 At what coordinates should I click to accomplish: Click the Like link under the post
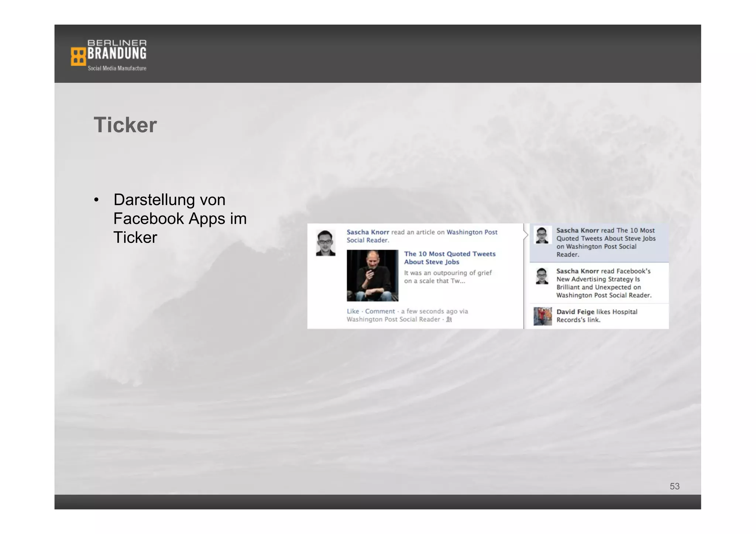pyautogui.click(x=353, y=311)
